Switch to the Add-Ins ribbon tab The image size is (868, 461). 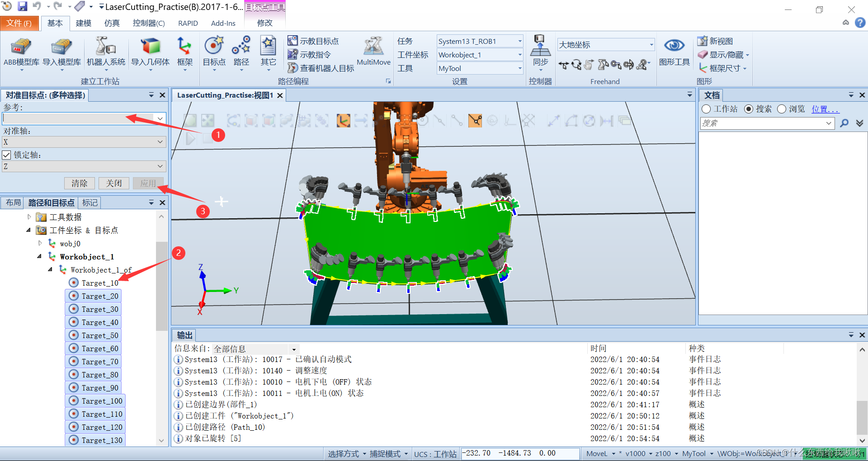(223, 23)
